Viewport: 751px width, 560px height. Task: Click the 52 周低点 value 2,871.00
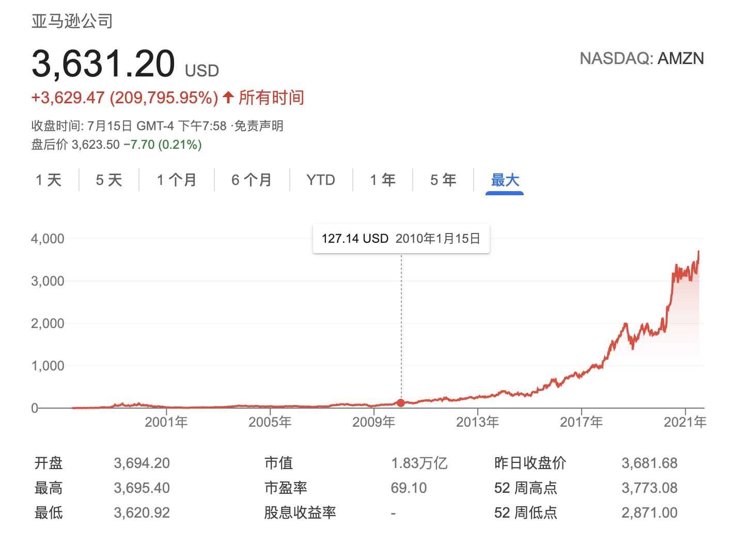pos(649,512)
